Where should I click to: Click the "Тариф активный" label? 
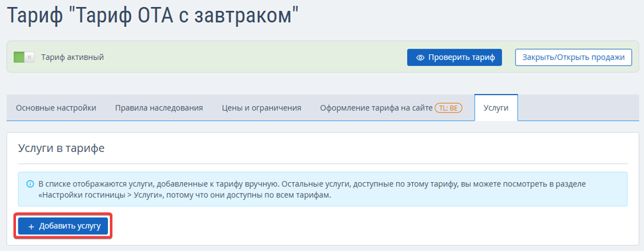click(72, 57)
